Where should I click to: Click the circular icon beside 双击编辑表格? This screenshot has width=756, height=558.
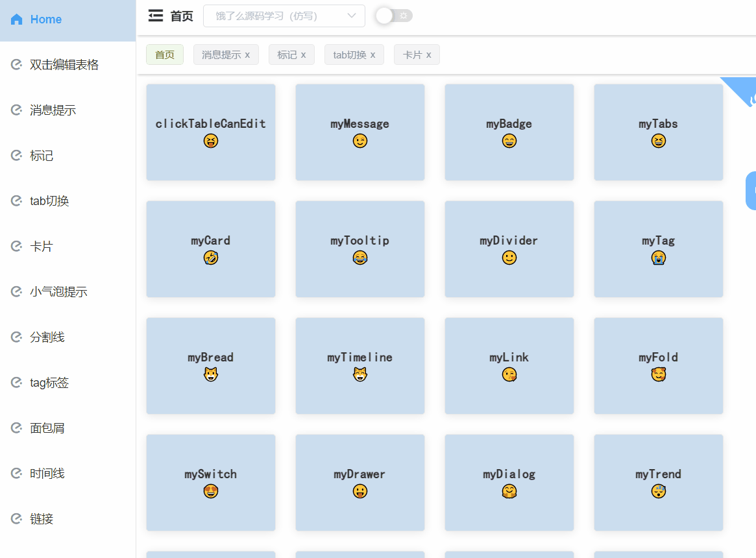[16, 64]
